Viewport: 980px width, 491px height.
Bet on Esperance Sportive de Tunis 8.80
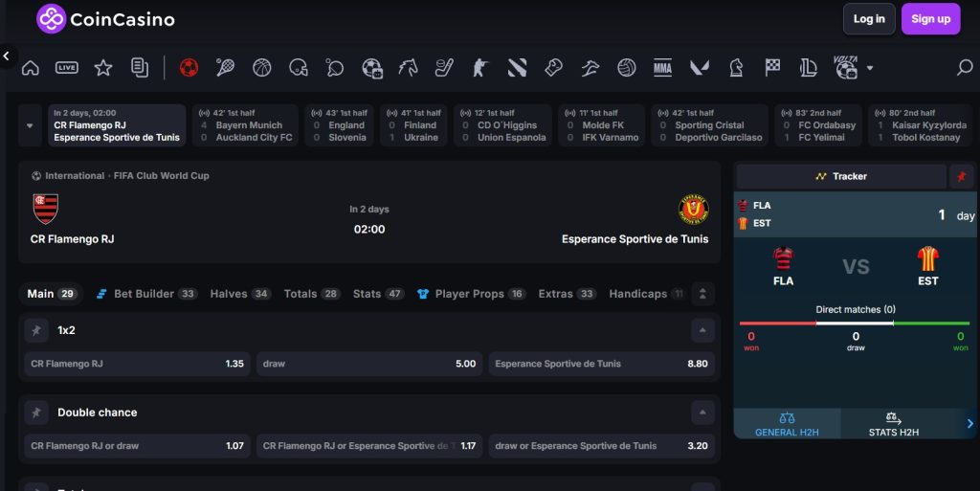click(601, 364)
